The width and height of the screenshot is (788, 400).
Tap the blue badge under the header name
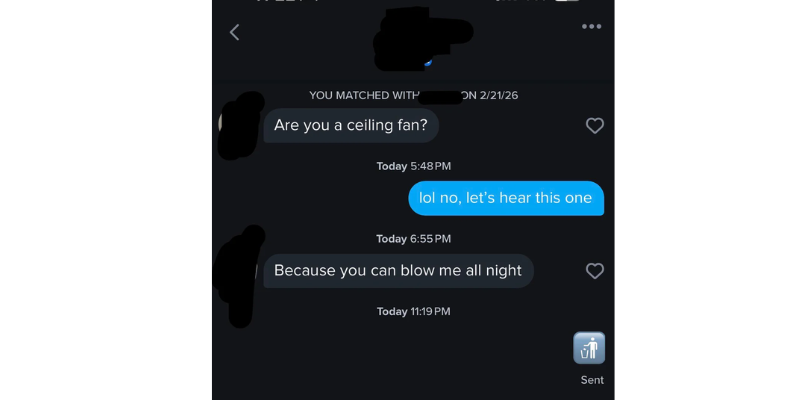(x=427, y=62)
